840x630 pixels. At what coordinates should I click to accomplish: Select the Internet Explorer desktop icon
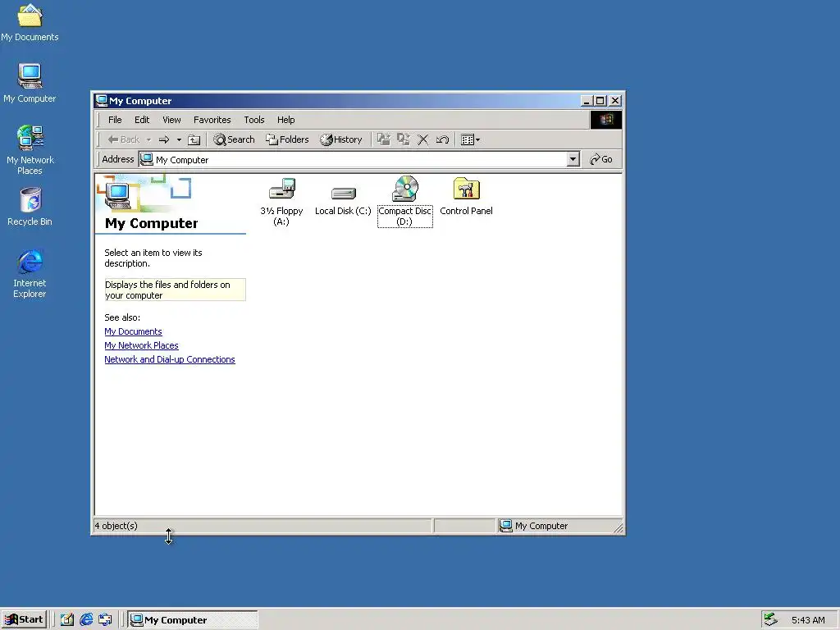pyautogui.click(x=30, y=273)
